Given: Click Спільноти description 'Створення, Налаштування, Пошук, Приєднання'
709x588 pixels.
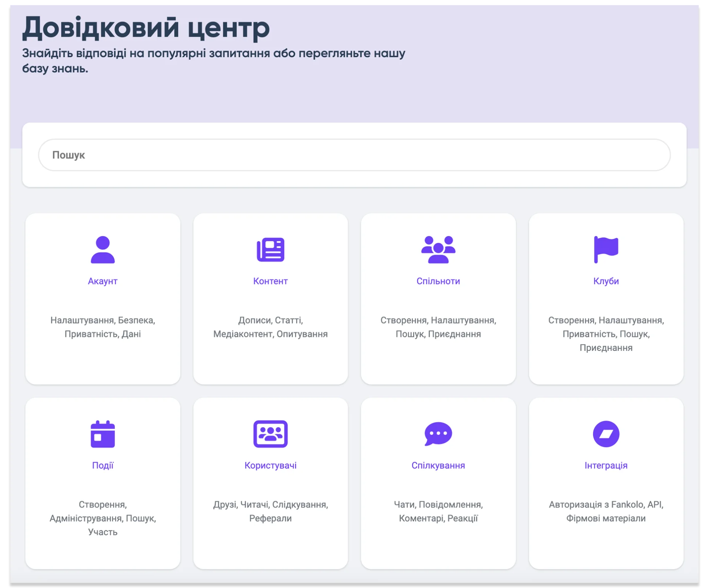Looking at the screenshot, I should [438, 327].
